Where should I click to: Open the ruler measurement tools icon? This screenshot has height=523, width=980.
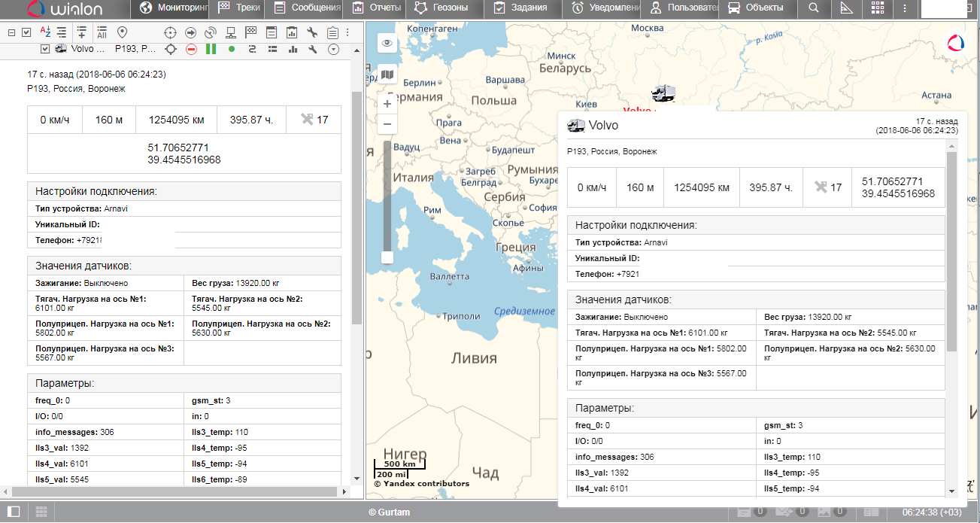point(846,8)
